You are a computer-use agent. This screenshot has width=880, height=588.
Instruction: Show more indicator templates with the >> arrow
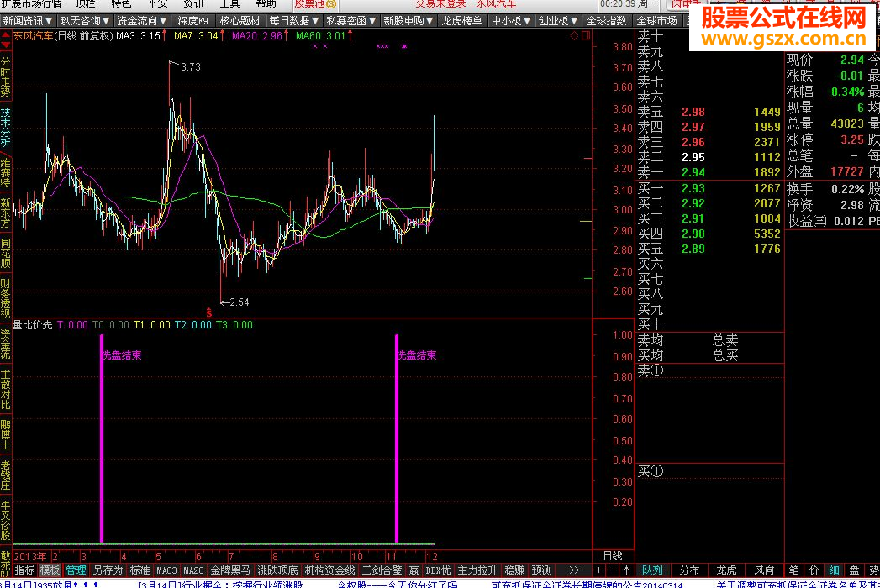pyautogui.click(x=573, y=570)
